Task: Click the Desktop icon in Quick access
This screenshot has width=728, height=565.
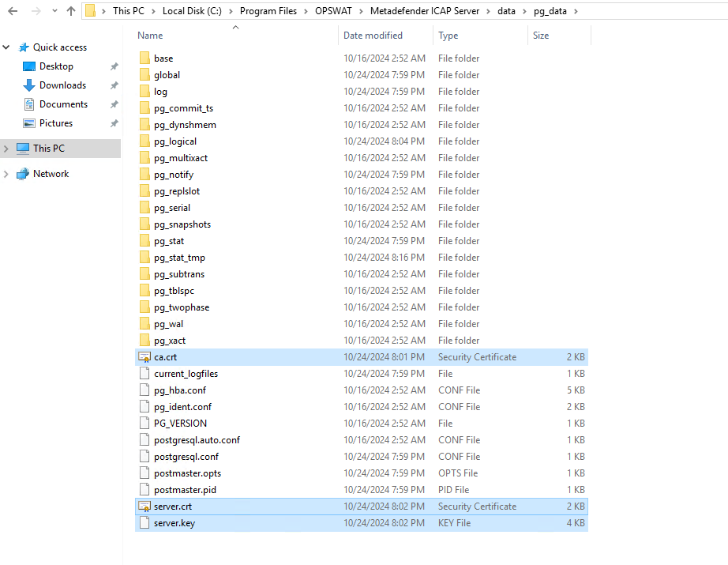Action: [28, 66]
